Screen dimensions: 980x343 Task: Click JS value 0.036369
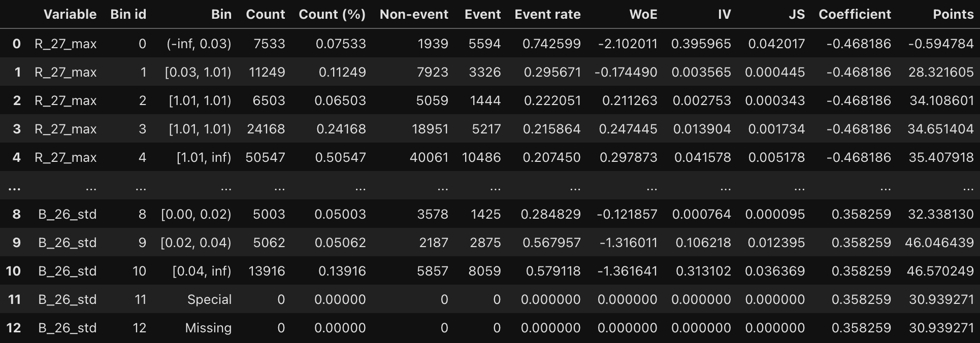[x=775, y=271]
